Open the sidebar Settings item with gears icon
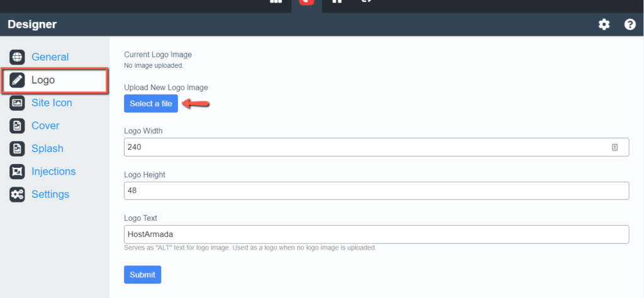644x298 pixels. pos(40,194)
